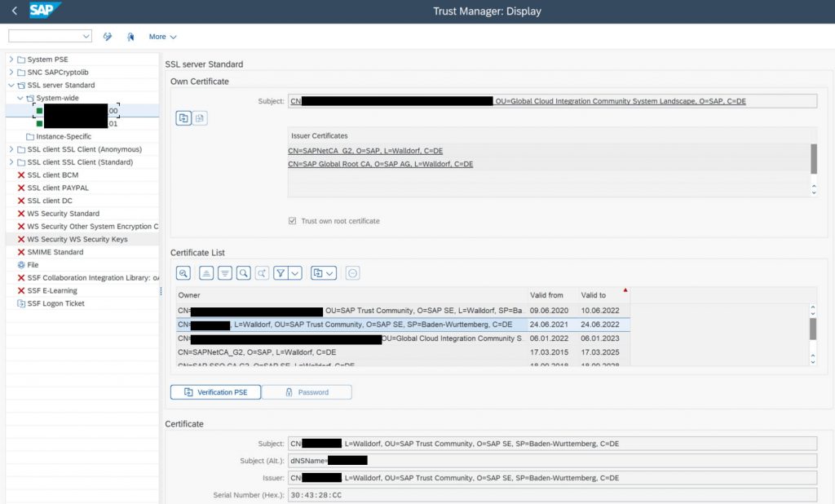Click the Subject (Alt.) dNSName field
Image resolution: width=835 pixels, height=504 pixels.
click(x=552, y=460)
